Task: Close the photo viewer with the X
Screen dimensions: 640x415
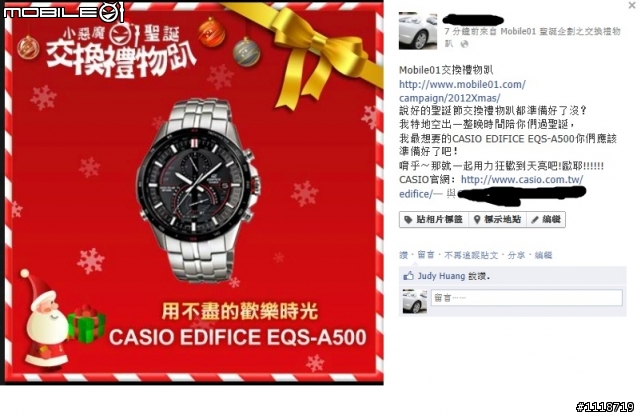Action: tap(632, 5)
